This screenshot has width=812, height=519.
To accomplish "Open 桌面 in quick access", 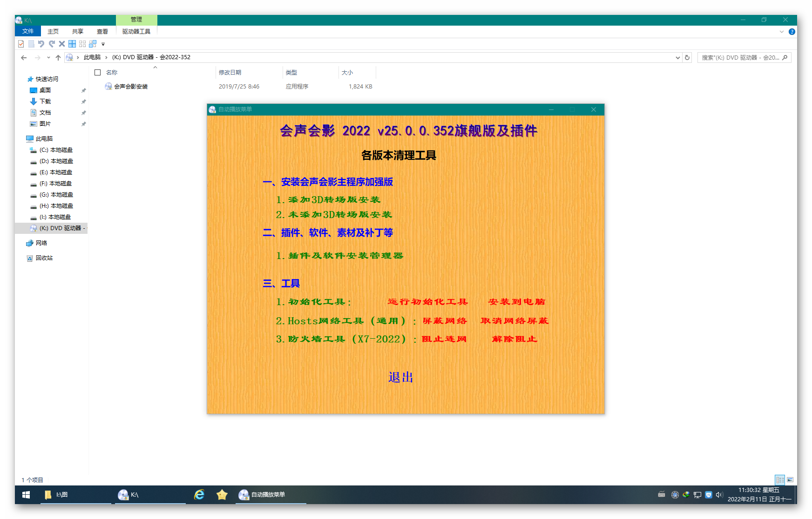I will 45,90.
